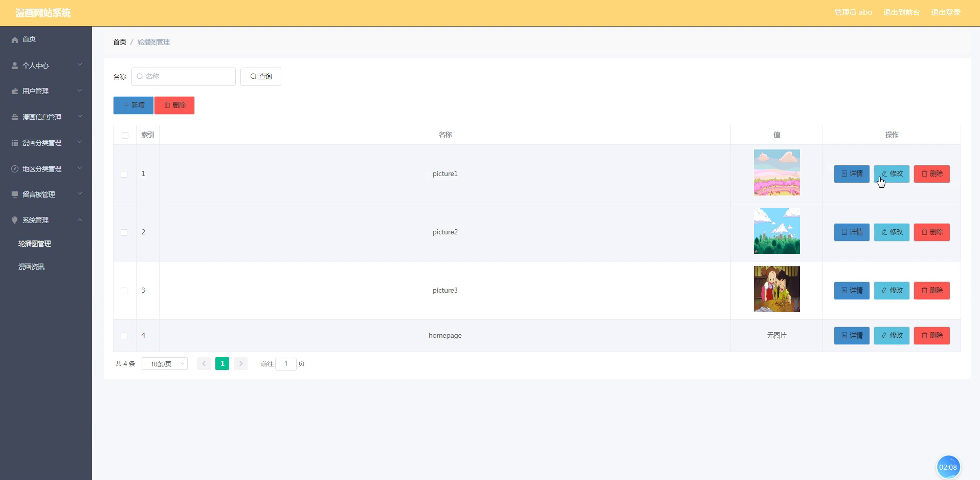Click 详情 for picture2 row
Image resolution: width=980 pixels, height=480 pixels.
[852, 232]
